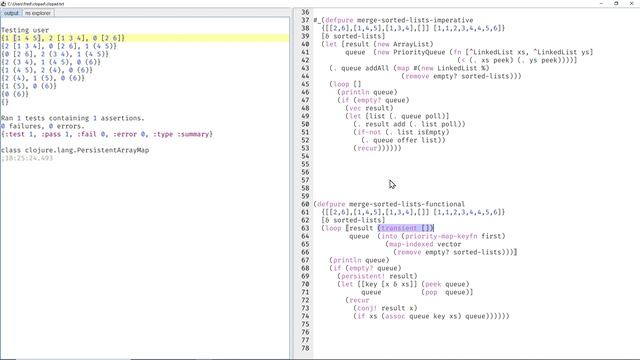Restore down the editor window
The width and height of the screenshot is (640, 360).
616,3
